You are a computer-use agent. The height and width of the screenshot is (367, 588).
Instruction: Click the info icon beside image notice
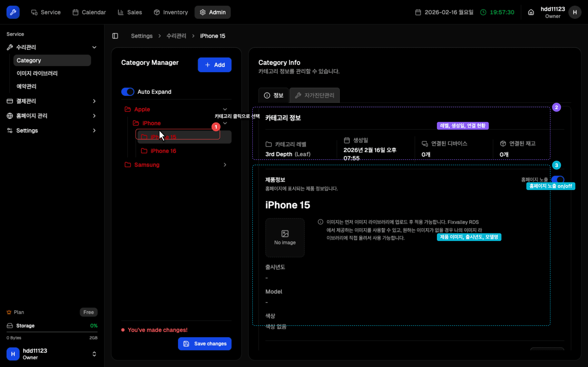(321, 222)
